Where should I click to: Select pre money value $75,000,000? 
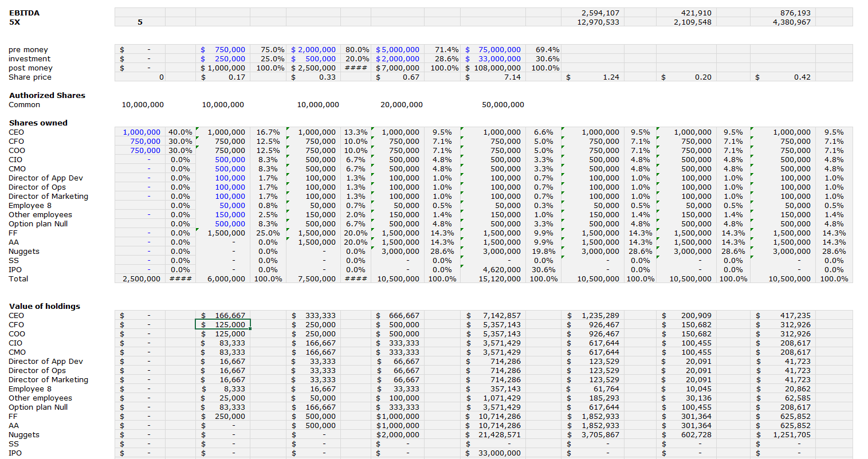coord(493,50)
